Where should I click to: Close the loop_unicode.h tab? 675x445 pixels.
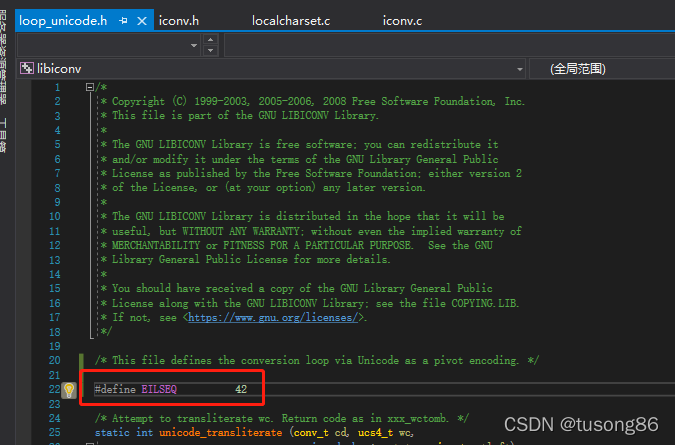point(142,21)
